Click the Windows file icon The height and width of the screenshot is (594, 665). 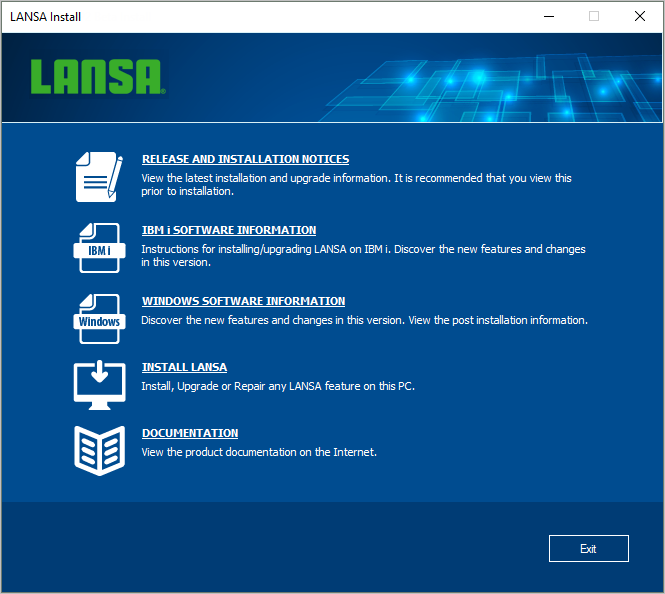click(x=99, y=319)
